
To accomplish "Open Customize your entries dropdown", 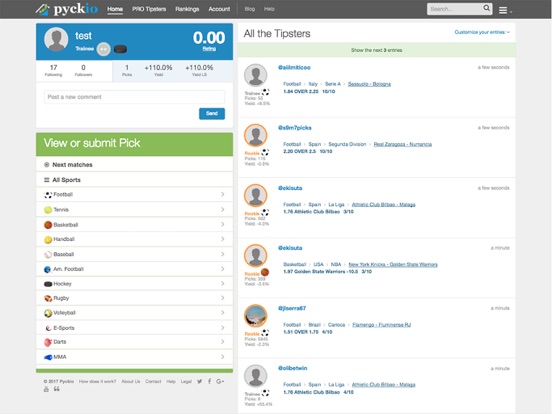I will pos(482,32).
